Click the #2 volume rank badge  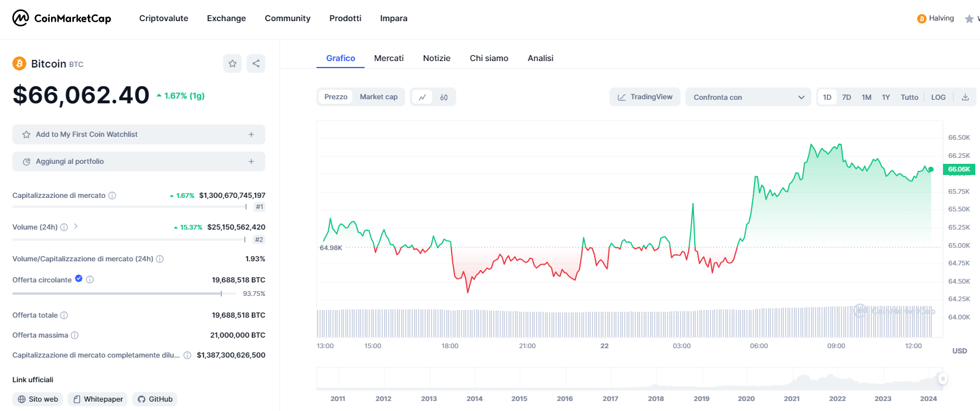pos(260,240)
